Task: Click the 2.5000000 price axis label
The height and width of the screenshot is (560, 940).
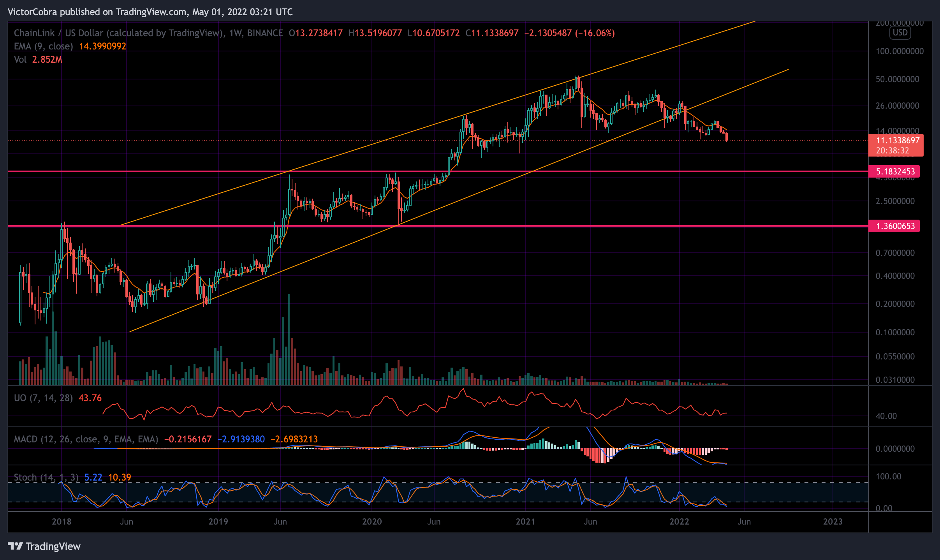Action: click(x=895, y=201)
